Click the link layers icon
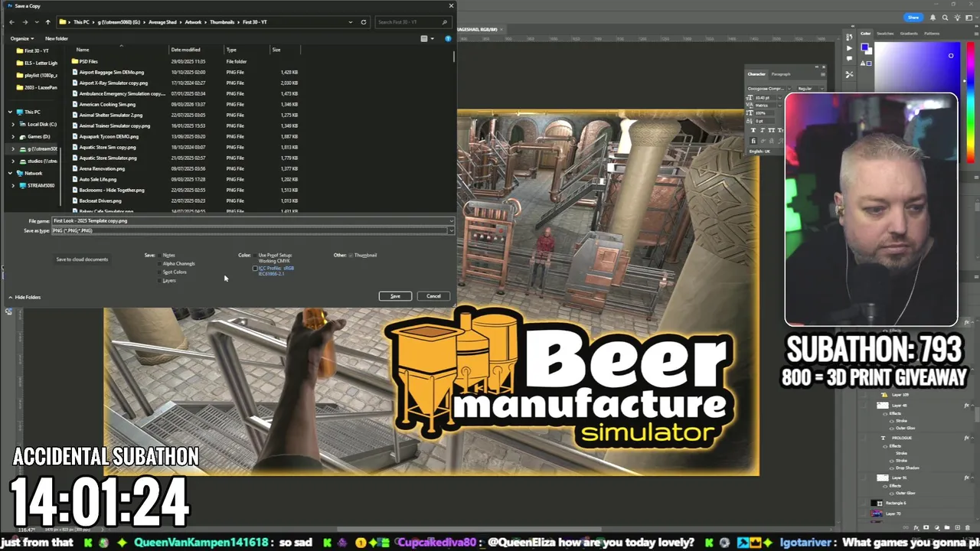The height and width of the screenshot is (551, 980). tap(906, 527)
